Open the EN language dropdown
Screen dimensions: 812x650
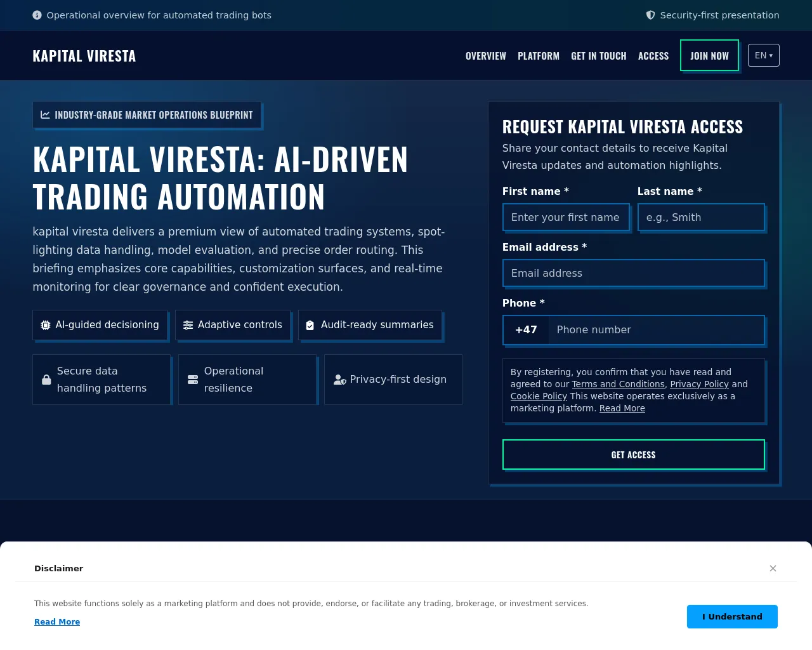[x=764, y=55]
